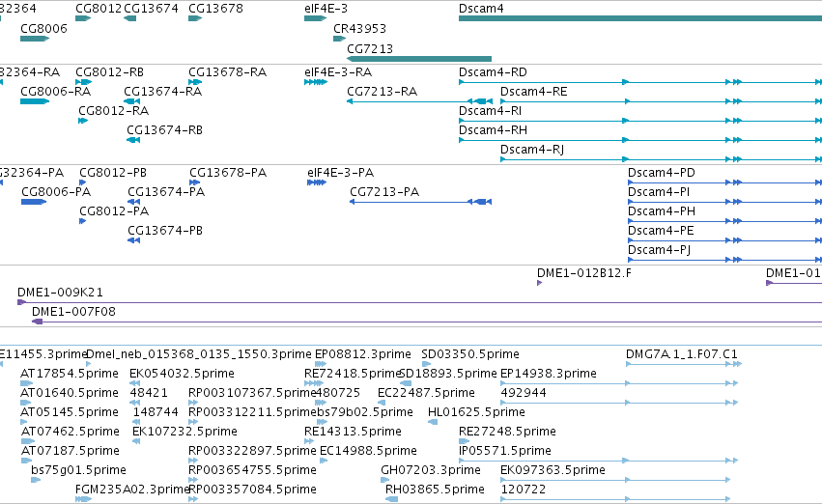Click the EC22487.5prime EST label
The width and height of the screenshot is (822, 504).
pos(426,394)
